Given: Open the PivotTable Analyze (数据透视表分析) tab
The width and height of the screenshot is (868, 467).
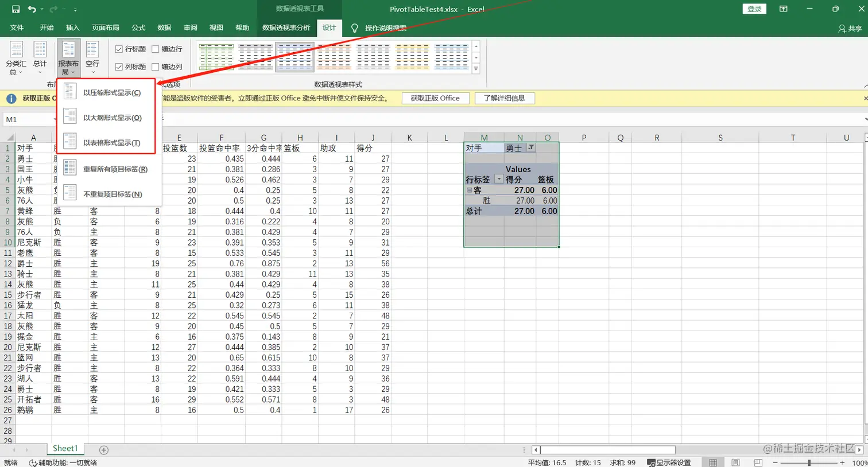Looking at the screenshot, I should coord(286,28).
